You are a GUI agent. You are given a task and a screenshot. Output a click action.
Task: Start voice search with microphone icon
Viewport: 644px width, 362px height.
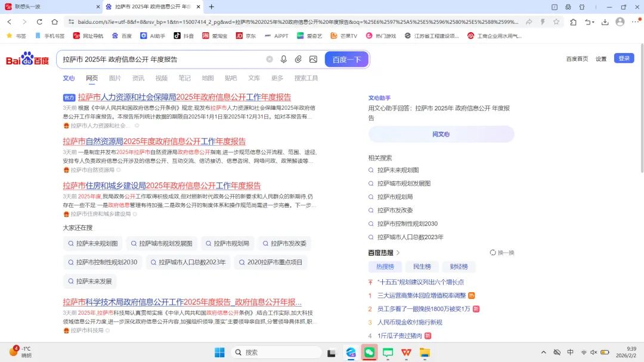click(284, 59)
